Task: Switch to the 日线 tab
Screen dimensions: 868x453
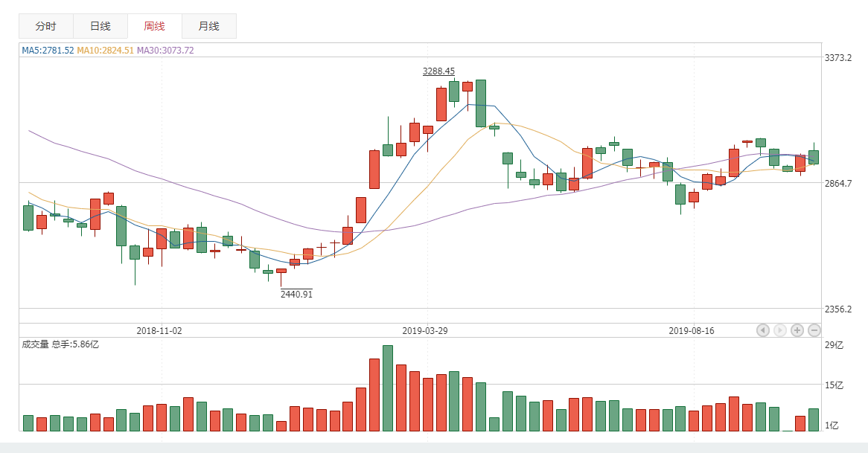Action: pos(100,26)
